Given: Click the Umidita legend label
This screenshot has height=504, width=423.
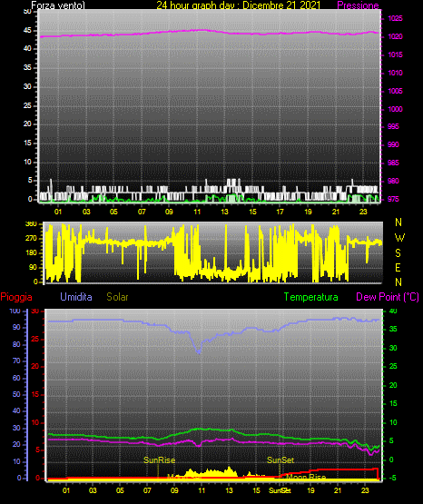Looking at the screenshot, I should coord(76,297).
